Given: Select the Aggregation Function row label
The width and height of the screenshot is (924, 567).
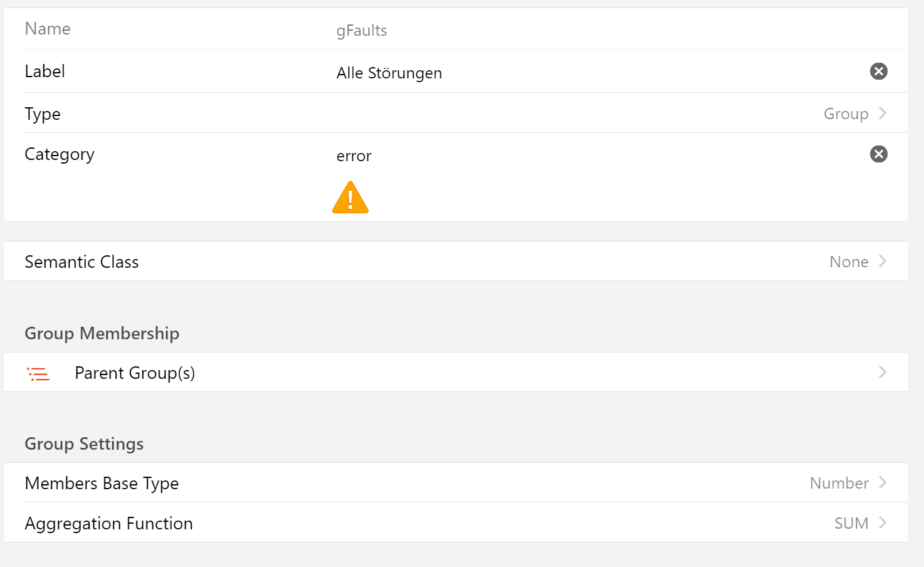Looking at the screenshot, I should [x=108, y=524].
